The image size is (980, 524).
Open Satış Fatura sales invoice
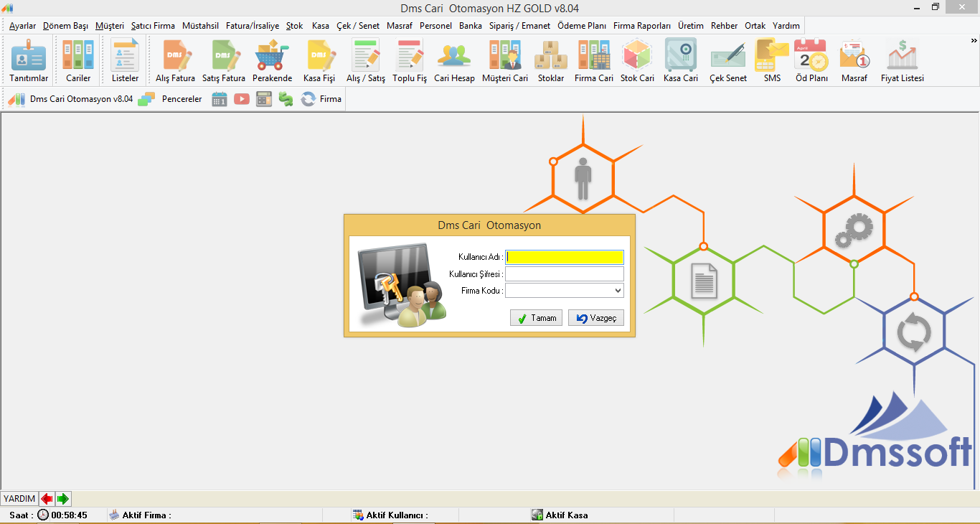(x=224, y=61)
